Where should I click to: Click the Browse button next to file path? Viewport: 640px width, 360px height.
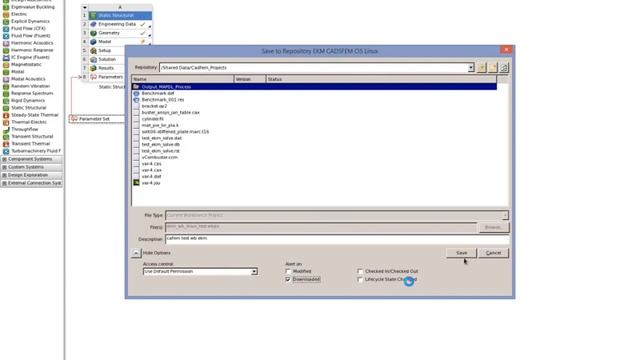click(x=493, y=227)
